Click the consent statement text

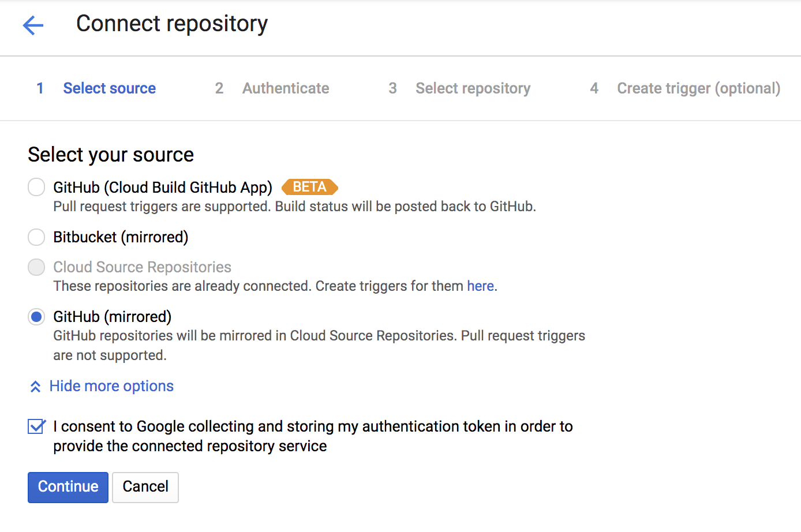pos(313,436)
